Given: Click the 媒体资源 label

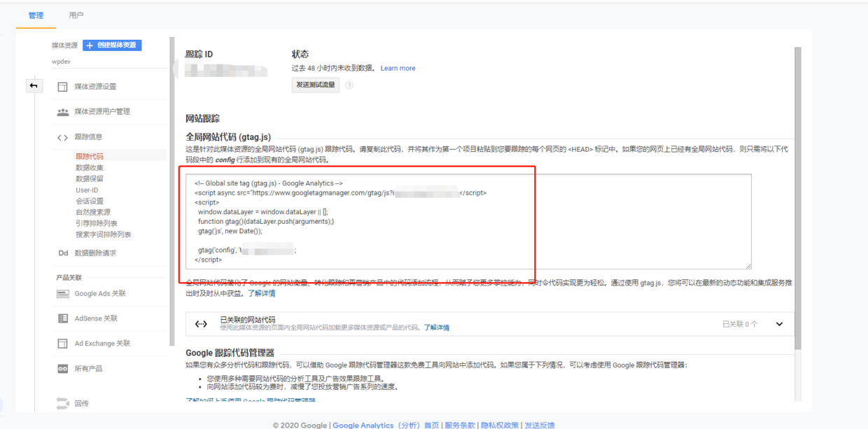Looking at the screenshot, I should [x=64, y=45].
